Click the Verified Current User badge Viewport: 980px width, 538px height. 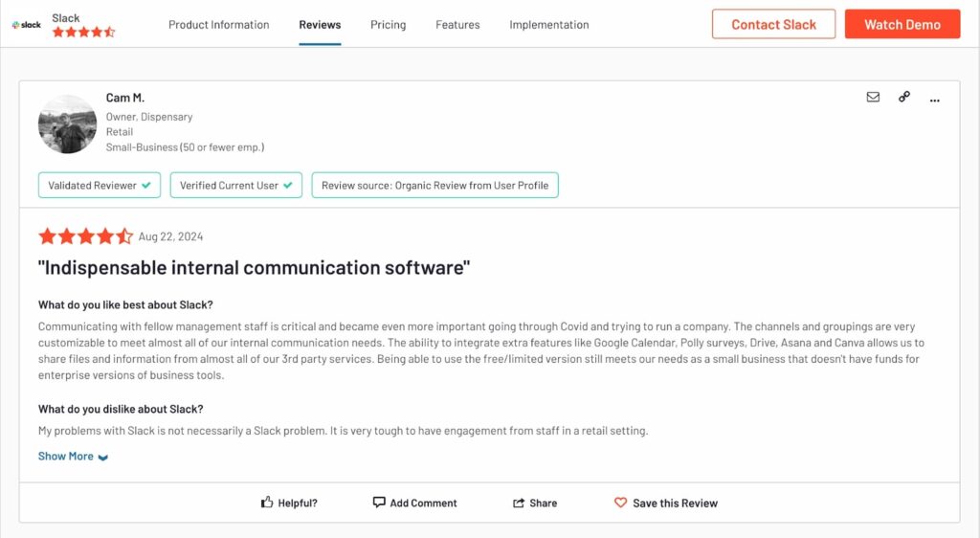236,185
